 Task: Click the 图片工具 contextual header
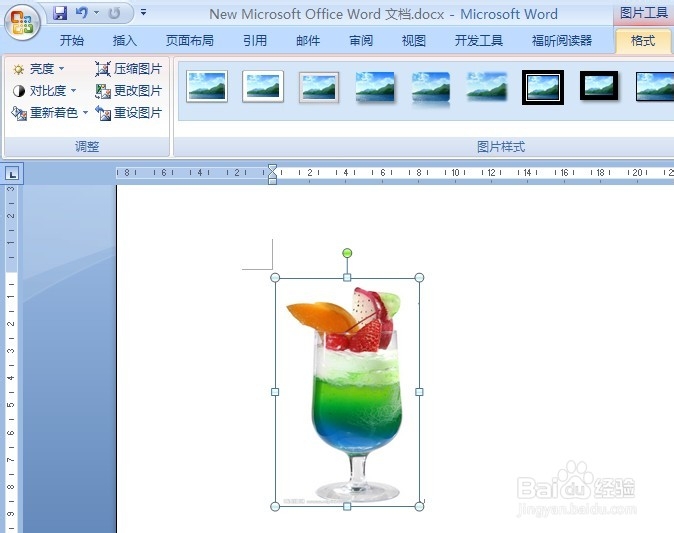[643, 13]
